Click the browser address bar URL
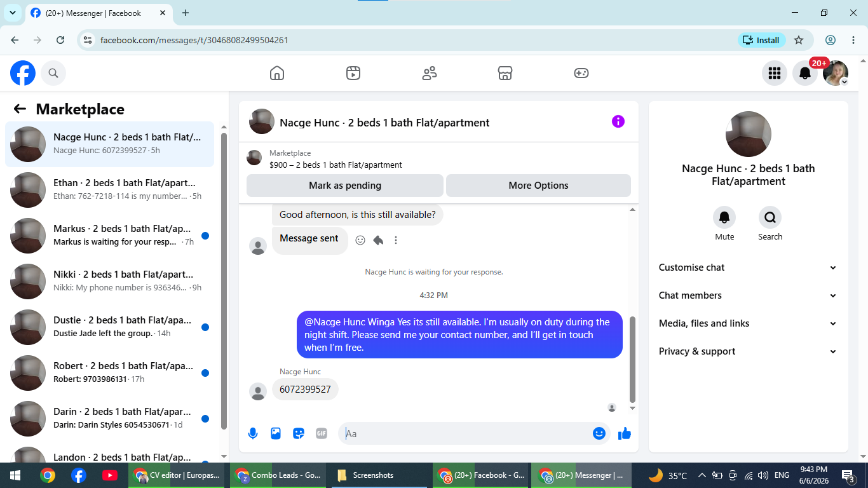 point(194,40)
